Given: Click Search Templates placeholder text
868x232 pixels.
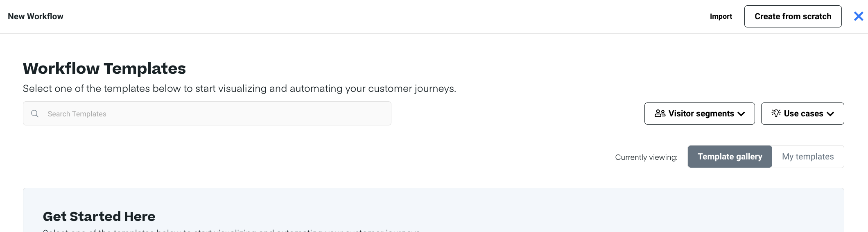Looking at the screenshot, I should 77,114.
